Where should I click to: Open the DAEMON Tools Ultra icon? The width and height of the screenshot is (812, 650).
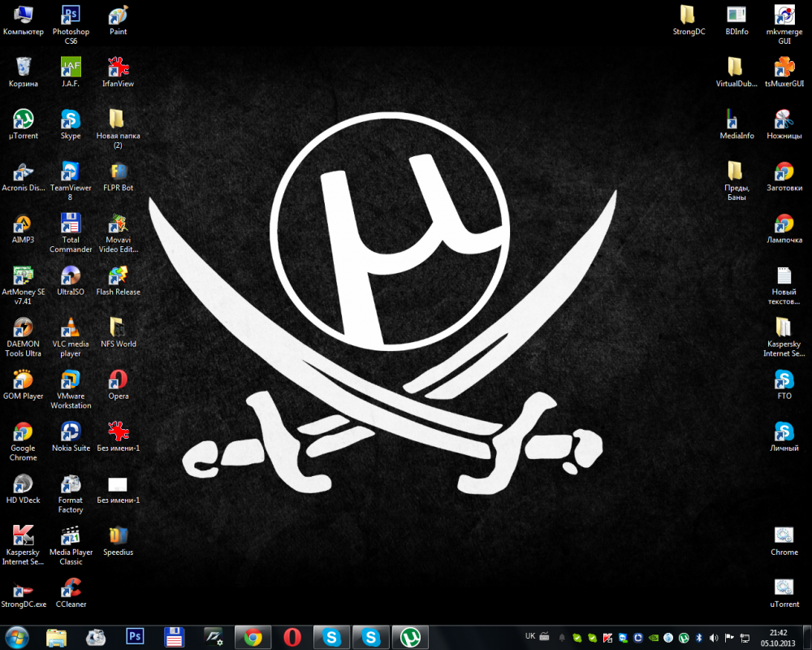pos(23,327)
